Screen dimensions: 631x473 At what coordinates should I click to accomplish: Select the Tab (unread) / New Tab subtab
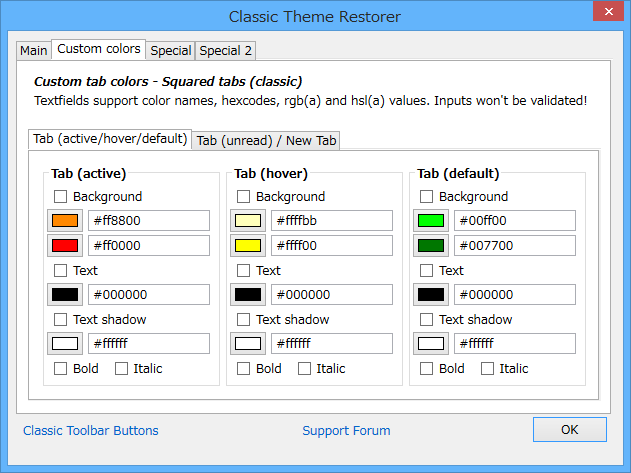pyautogui.click(x=266, y=141)
